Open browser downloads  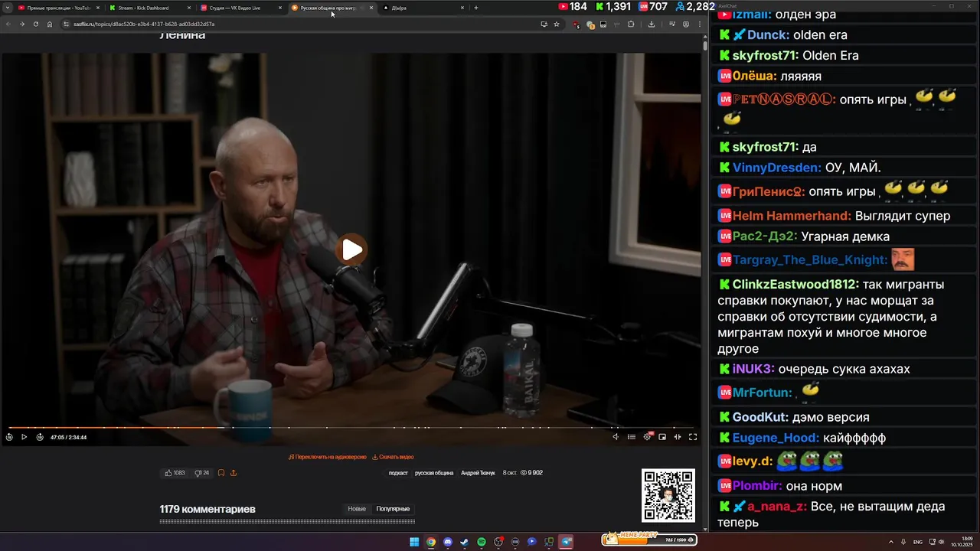point(651,24)
